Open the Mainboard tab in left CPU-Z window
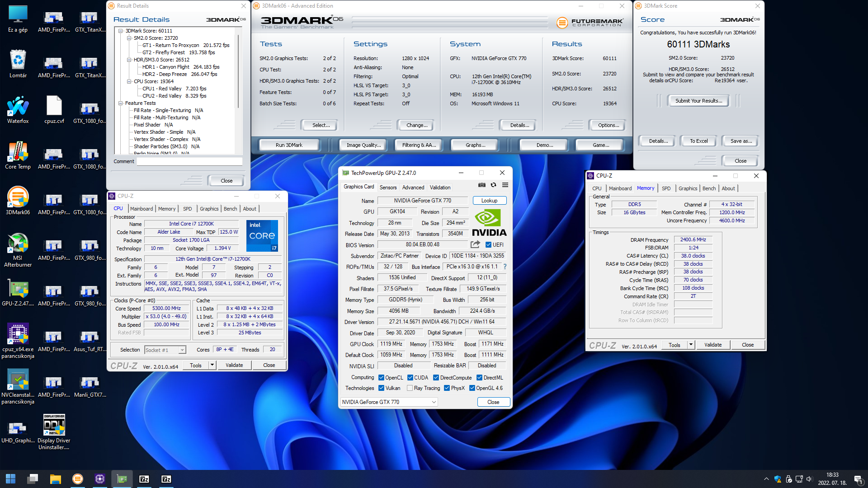The image size is (868, 488). (142, 209)
